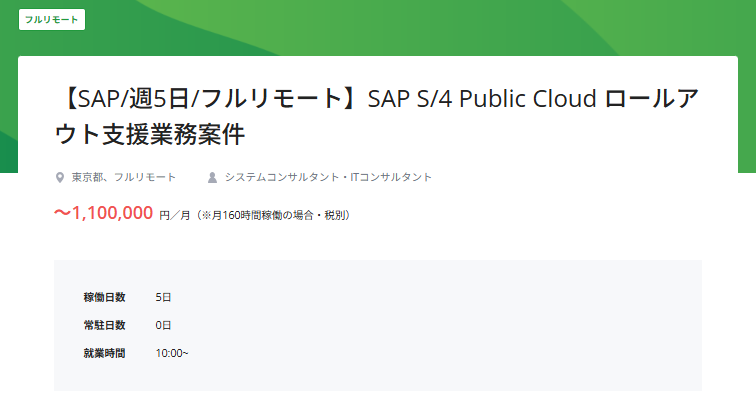Select the フルリモート tag badge

(51, 20)
